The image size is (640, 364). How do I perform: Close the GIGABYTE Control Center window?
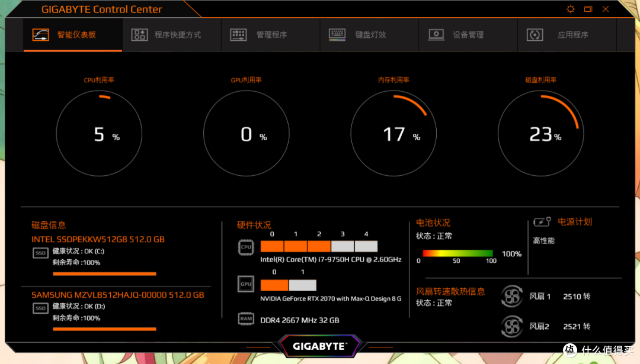606,9
